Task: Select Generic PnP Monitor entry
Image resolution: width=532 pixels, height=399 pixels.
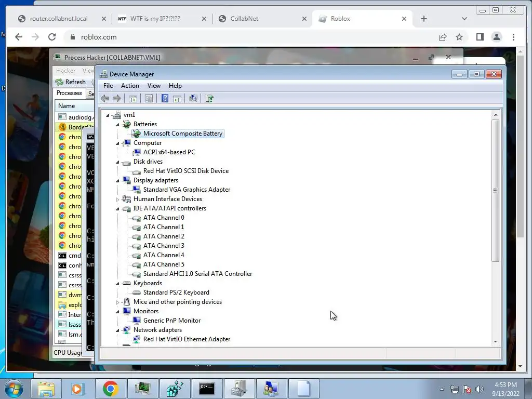Action: click(x=171, y=320)
